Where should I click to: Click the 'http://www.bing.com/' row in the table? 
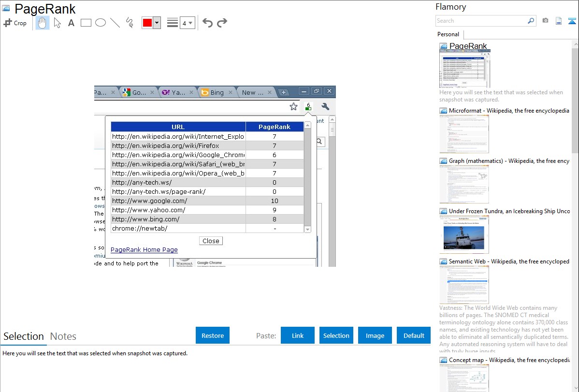pyautogui.click(x=207, y=219)
